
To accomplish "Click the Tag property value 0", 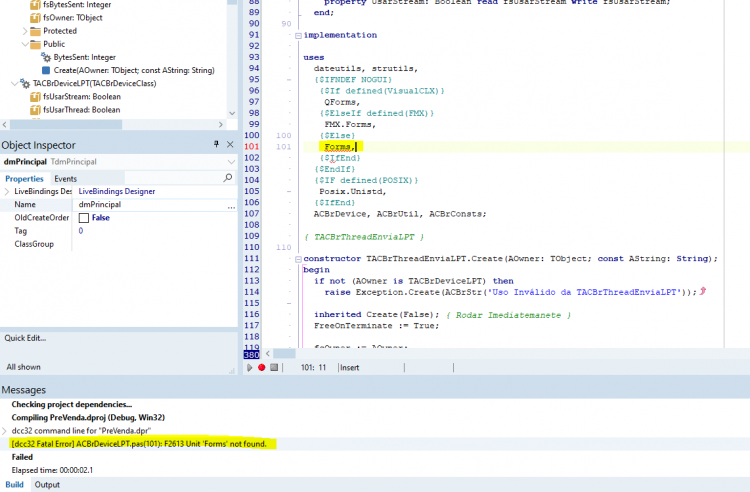I will click(x=81, y=231).
